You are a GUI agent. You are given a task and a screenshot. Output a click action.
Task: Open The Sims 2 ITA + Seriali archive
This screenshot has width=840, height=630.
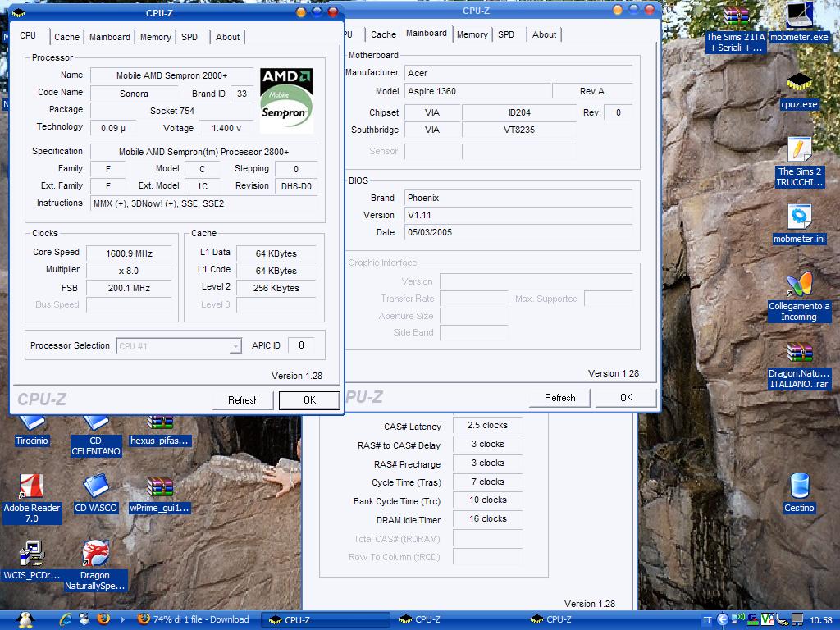pyautogui.click(x=736, y=29)
